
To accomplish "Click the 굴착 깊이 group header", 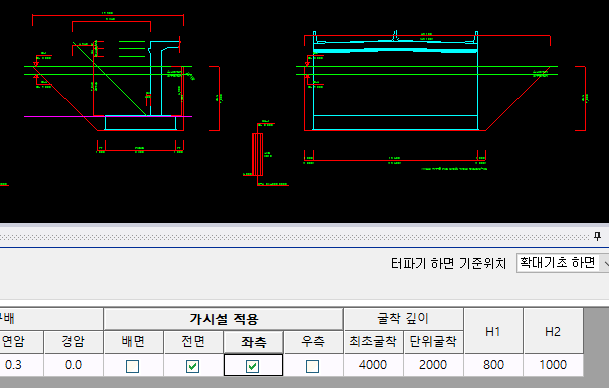I will pos(403,319).
